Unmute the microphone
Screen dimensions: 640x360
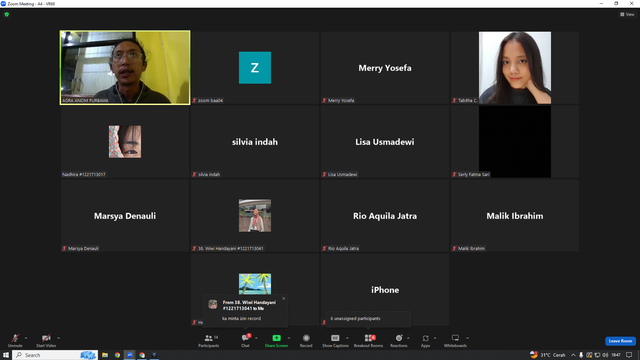click(15, 340)
